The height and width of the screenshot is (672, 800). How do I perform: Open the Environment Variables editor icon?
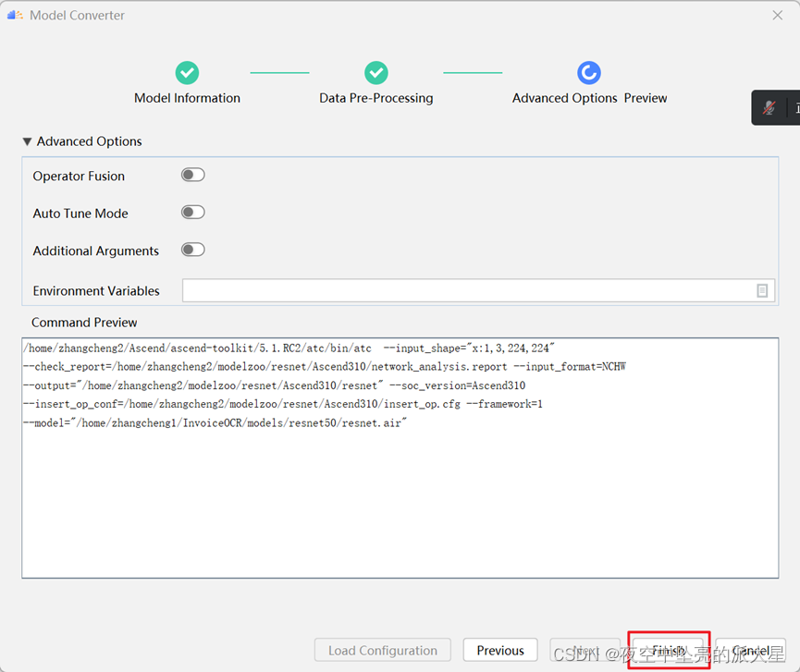point(762,290)
